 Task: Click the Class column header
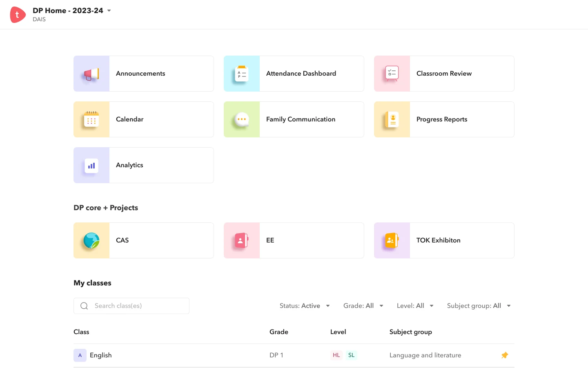coord(81,332)
